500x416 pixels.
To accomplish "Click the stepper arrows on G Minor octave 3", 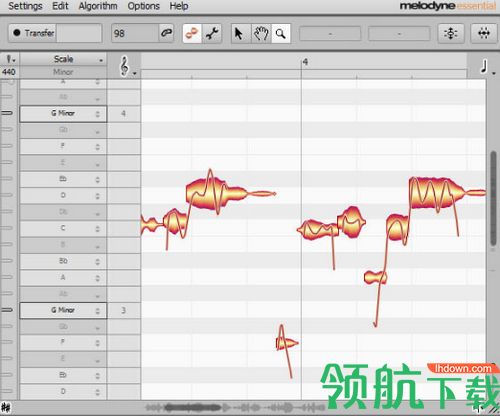I will point(97,311).
